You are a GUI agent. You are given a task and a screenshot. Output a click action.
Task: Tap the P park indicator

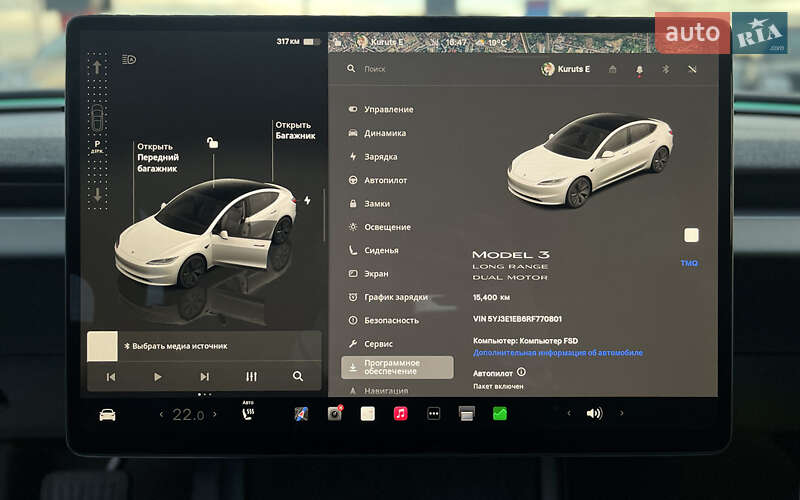97,146
